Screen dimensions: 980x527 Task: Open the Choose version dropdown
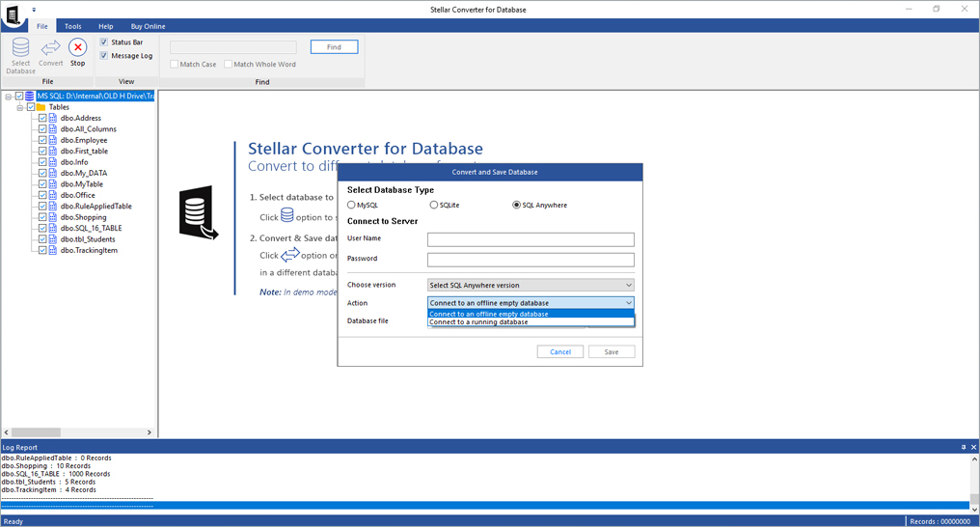click(531, 285)
